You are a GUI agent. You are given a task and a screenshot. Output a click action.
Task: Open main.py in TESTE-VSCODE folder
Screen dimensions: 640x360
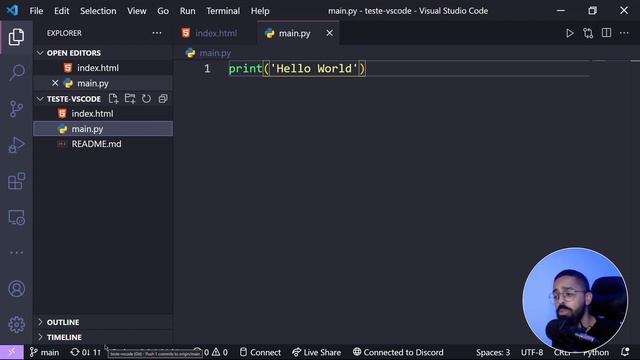(103, 129)
